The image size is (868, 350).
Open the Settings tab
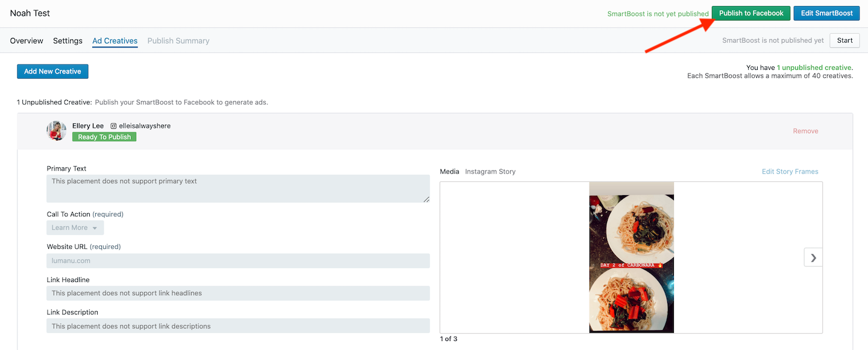click(x=68, y=41)
